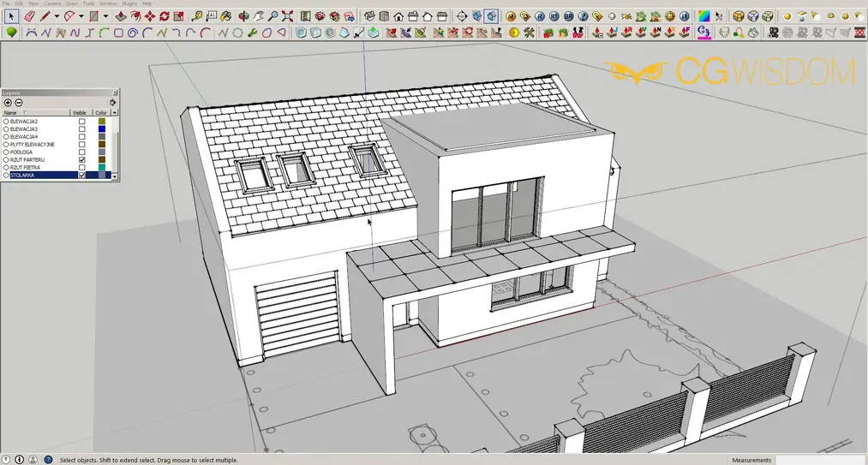Open the Draw menu
Image resolution: width=868 pixels, height=465 pixels.
click(x=72, y=4)
